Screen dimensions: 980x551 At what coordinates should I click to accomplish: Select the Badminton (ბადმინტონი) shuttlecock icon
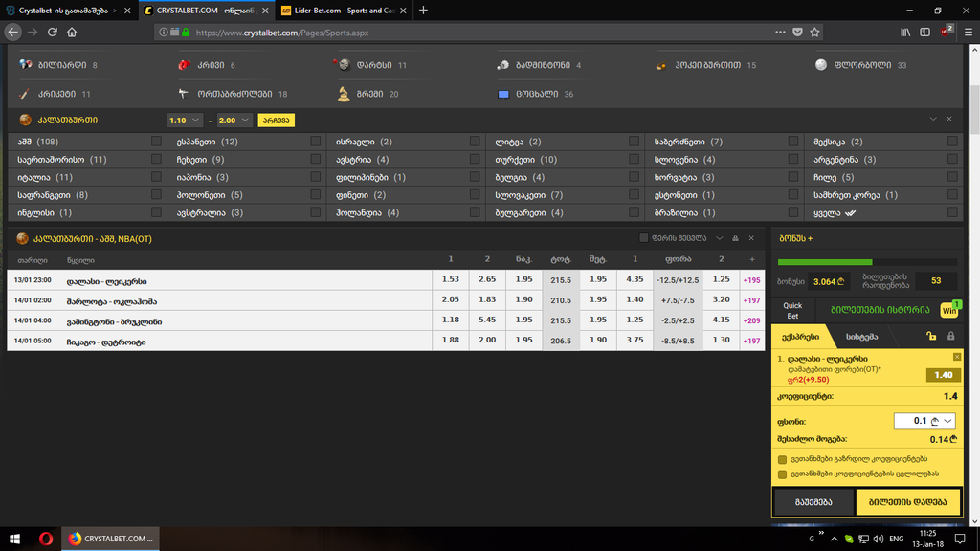point(502,64)
